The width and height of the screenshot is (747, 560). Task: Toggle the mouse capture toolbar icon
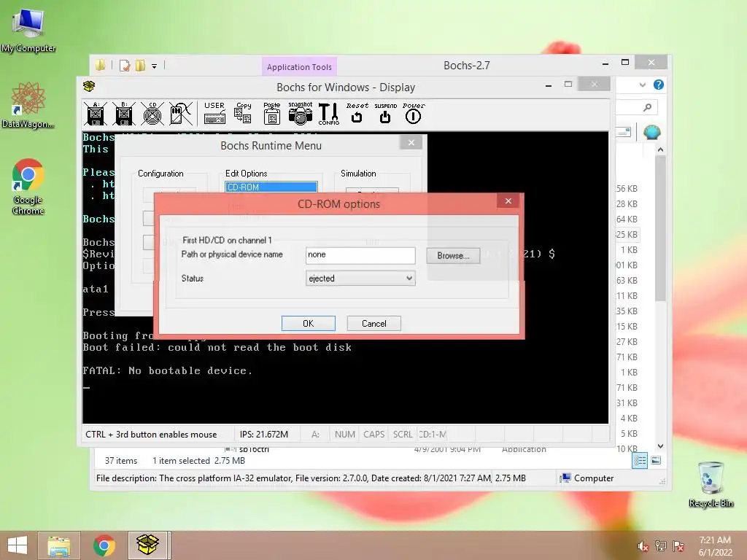click(181, 114)
